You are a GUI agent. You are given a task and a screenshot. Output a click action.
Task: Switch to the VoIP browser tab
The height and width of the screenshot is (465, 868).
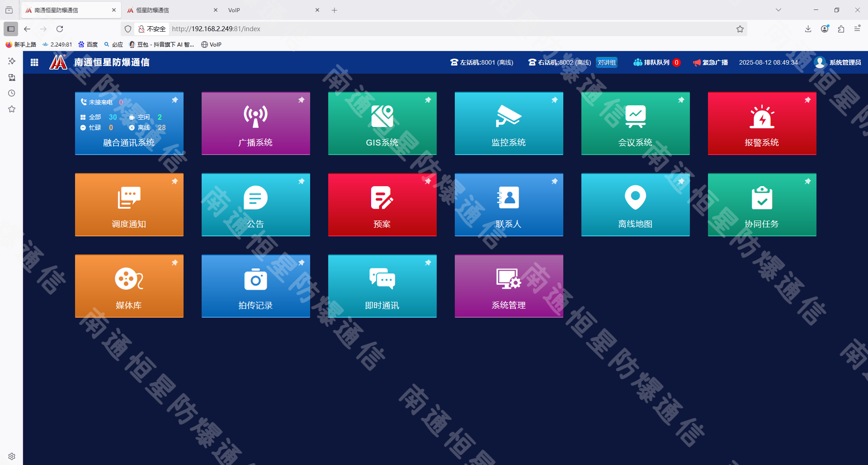click(267, 10)
